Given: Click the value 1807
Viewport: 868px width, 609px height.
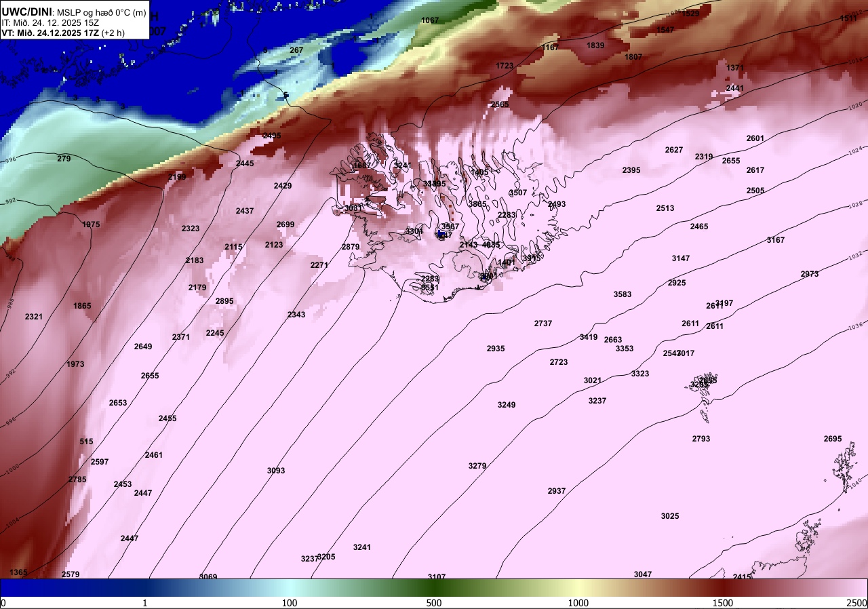Looking at the screenshot, I should pyautogui.click(x=633, y=57).
